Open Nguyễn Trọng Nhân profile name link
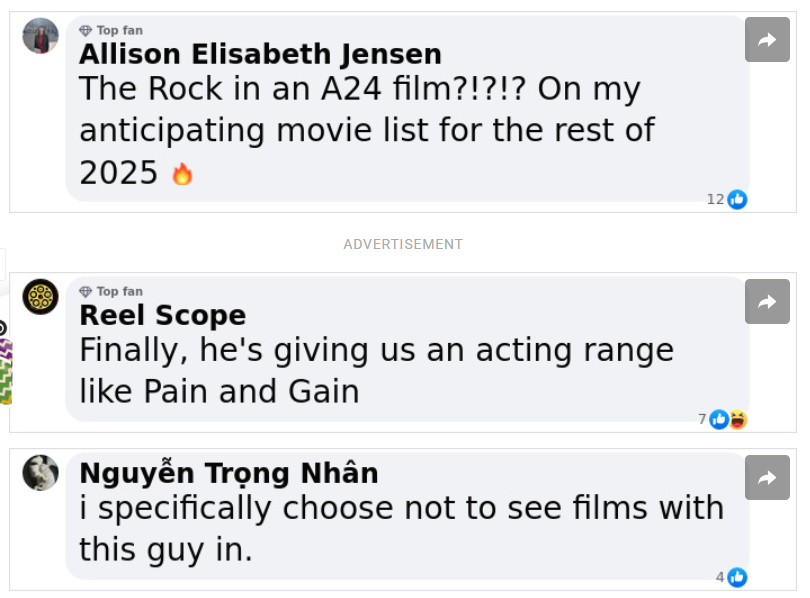Screen dimensions: 810x598 [x=229, y=473]
